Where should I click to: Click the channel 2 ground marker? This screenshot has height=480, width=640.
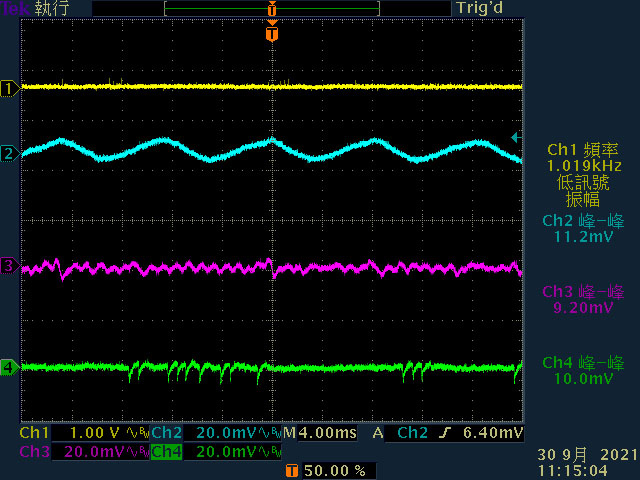[10, 153]
